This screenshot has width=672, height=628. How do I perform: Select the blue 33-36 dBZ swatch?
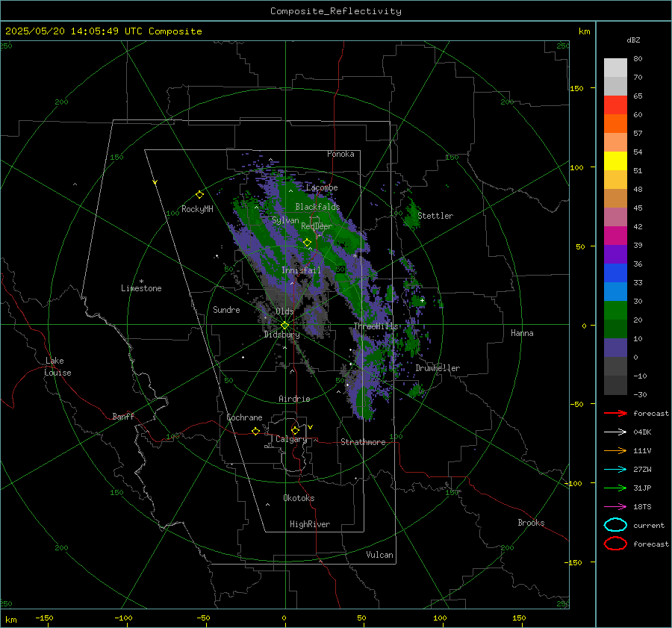tap(615, 273)
